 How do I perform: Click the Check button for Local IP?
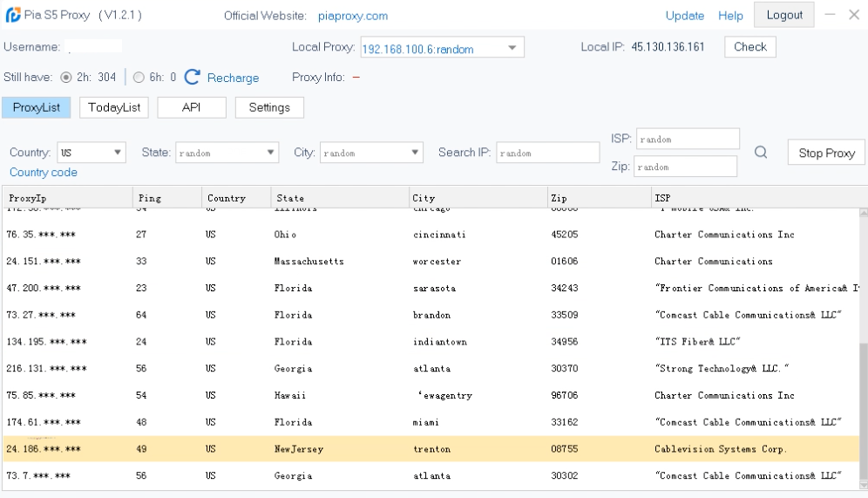750,47
